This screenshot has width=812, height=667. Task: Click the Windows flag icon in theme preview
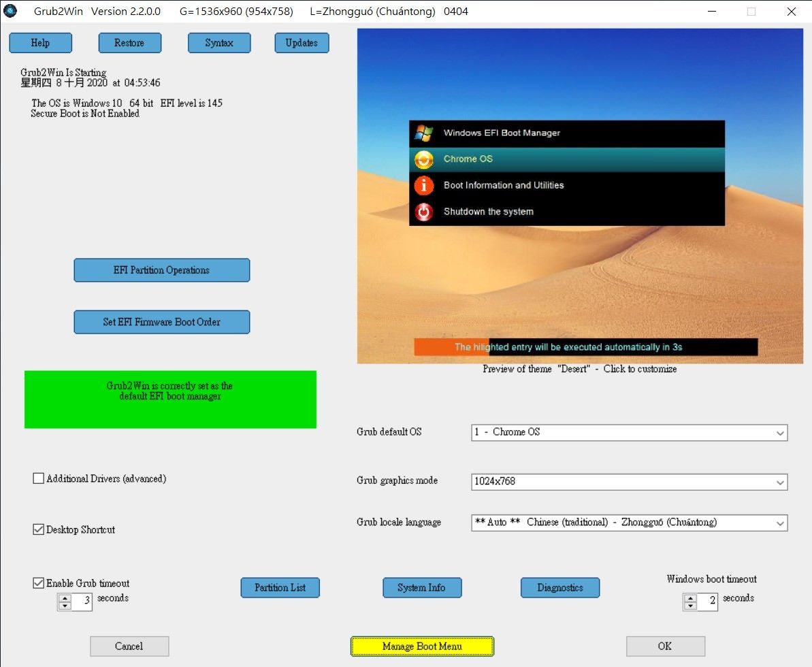click(423, 133)
